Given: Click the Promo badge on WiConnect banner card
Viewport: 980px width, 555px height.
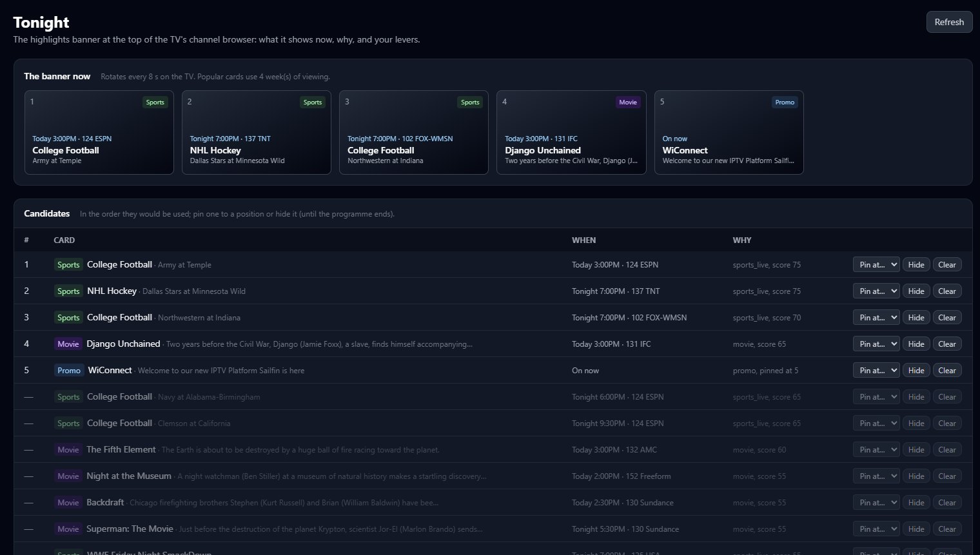Looking at the screenshot, I should coord(785,102).
